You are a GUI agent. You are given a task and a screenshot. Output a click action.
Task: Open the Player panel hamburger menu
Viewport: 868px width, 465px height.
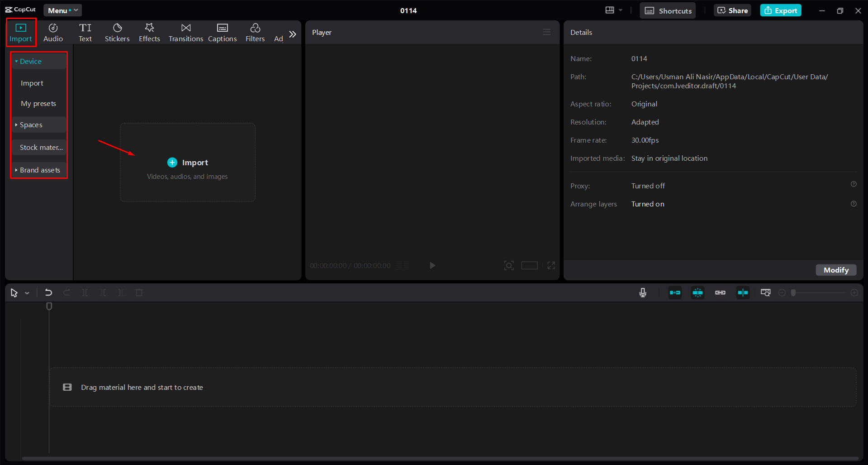(547, 32)
